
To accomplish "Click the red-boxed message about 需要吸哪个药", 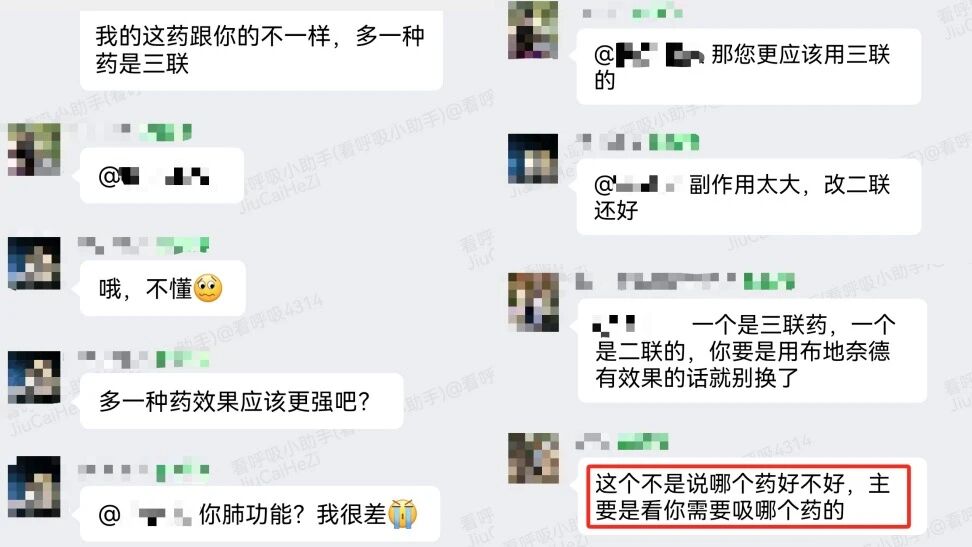I will point(748,496).
